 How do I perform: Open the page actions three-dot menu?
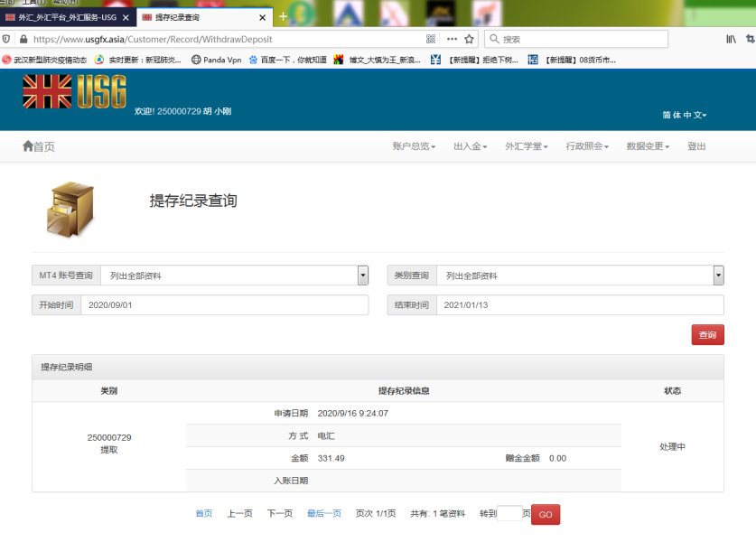coord(452,39)
